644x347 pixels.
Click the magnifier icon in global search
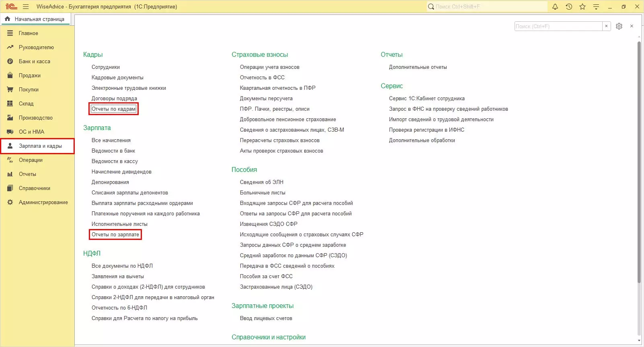[x=431, y=6]
